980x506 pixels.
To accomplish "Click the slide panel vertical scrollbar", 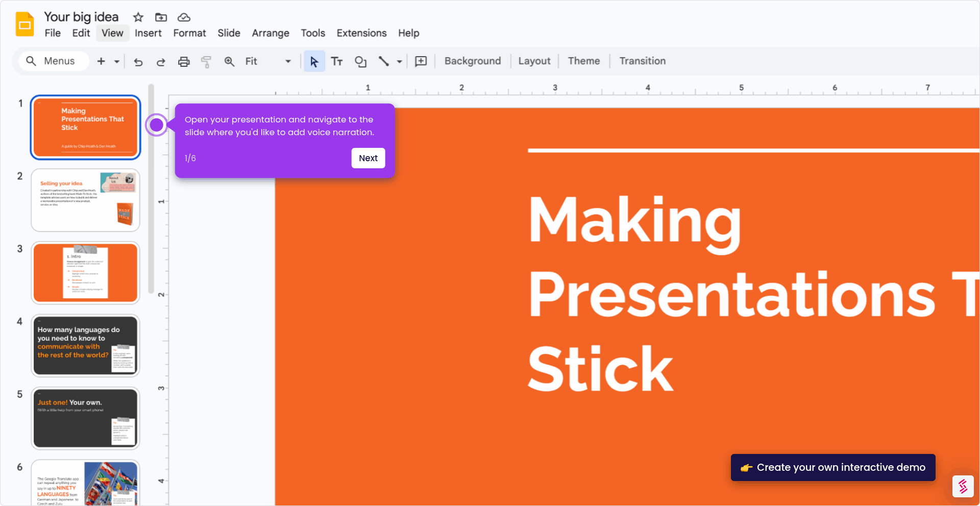I will (151, 189).
